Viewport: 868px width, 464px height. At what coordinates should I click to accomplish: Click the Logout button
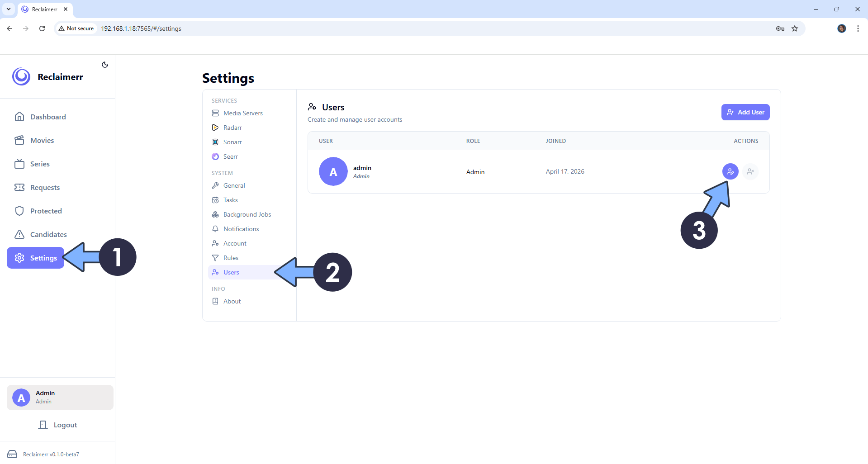pyautogui.click(x=58, y=425)
